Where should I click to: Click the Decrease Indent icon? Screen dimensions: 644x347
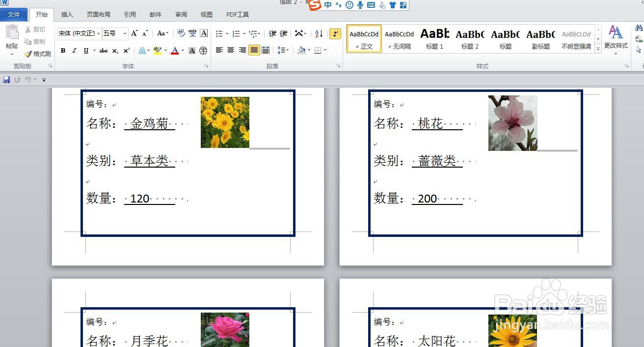[272, 33]
